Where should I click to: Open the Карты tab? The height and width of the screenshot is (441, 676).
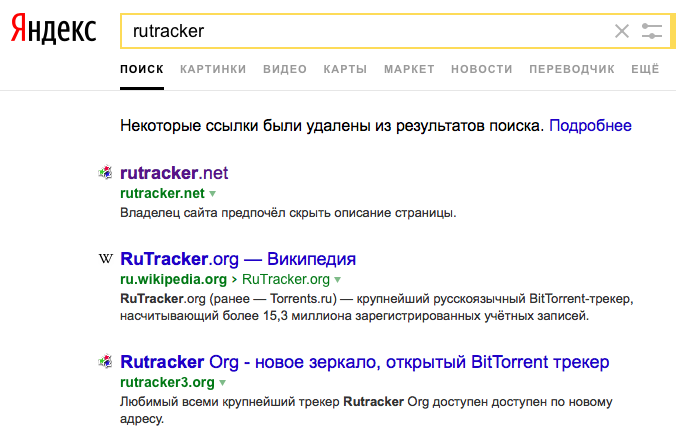pos(345,69)
